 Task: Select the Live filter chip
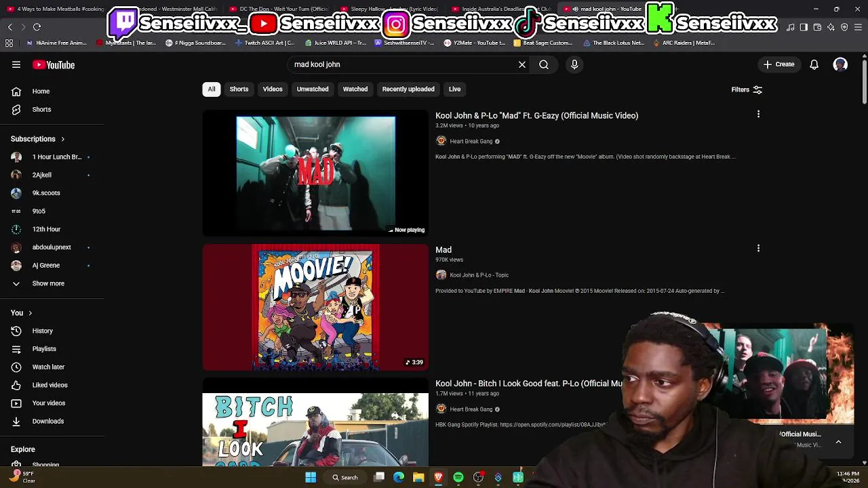[454, 89]
